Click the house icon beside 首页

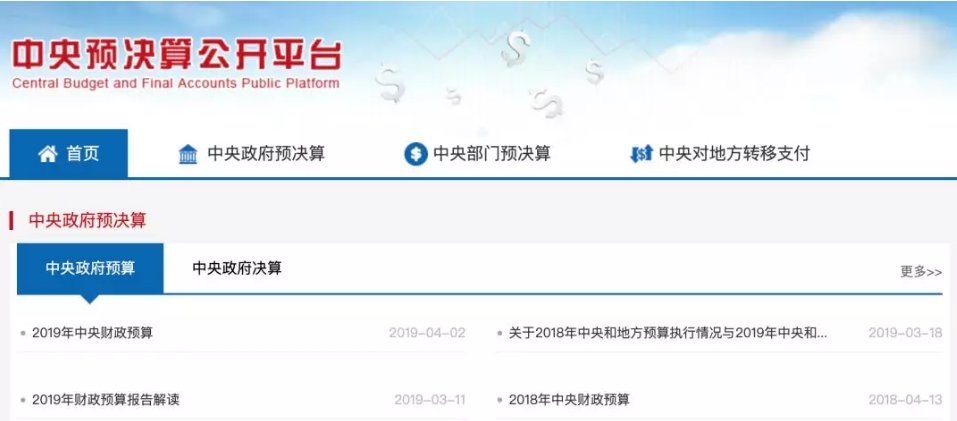click(x=47, y=154)
